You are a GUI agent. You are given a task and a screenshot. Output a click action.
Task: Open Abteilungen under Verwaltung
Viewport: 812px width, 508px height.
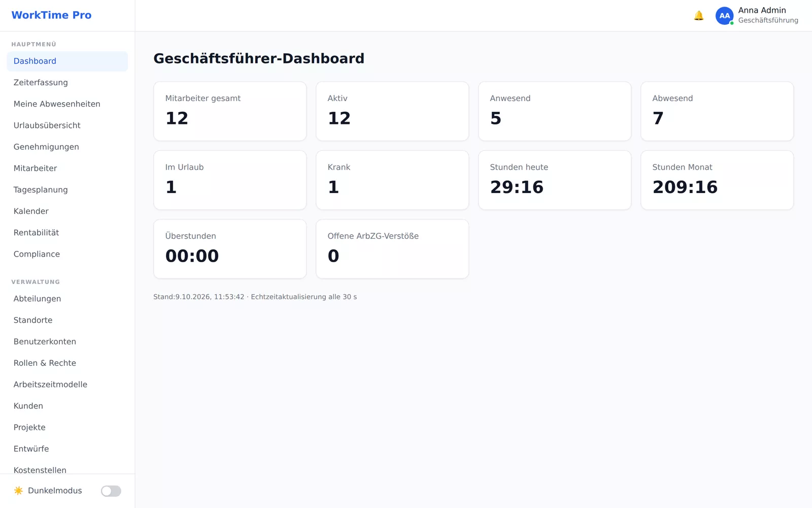tap(67, 299)
